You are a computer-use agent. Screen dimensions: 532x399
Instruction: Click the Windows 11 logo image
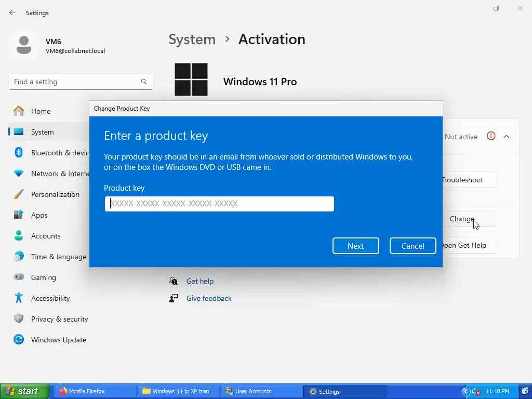(x=191, y=79)
